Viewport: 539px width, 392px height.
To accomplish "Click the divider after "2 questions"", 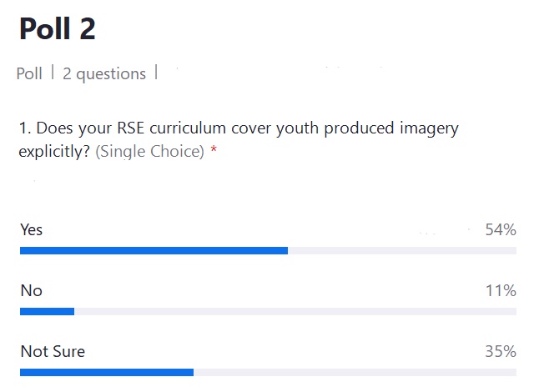I will (x=156, y=72).
